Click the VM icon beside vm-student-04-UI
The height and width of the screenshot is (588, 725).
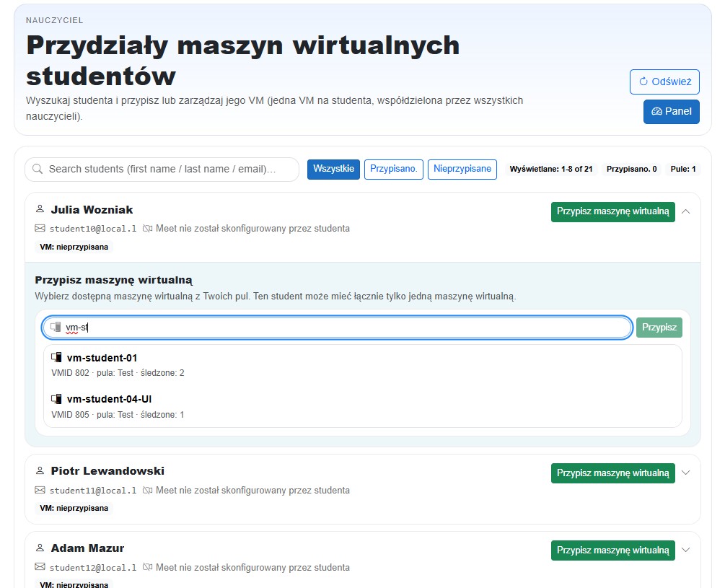pyautogui.click(x=56, y=399)
